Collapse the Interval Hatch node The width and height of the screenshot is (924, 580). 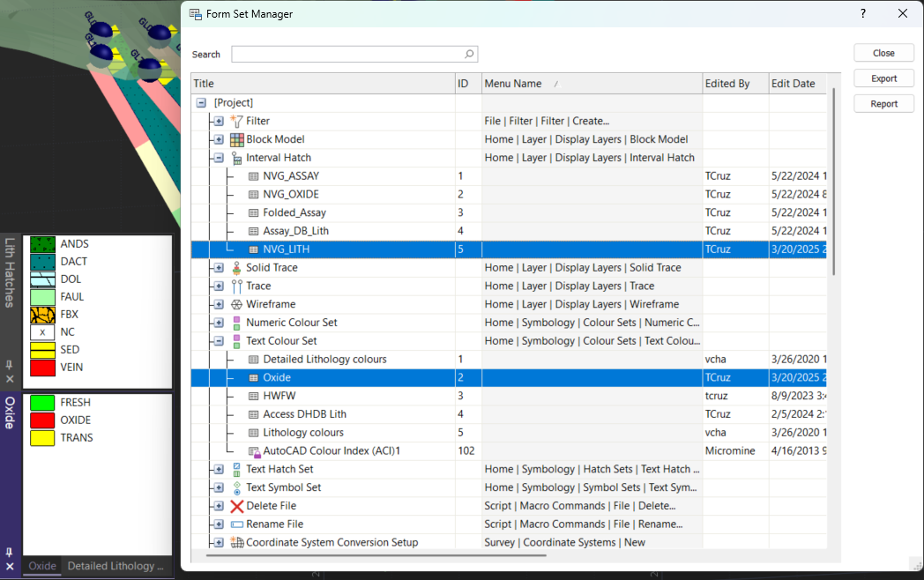coord(219,158)
